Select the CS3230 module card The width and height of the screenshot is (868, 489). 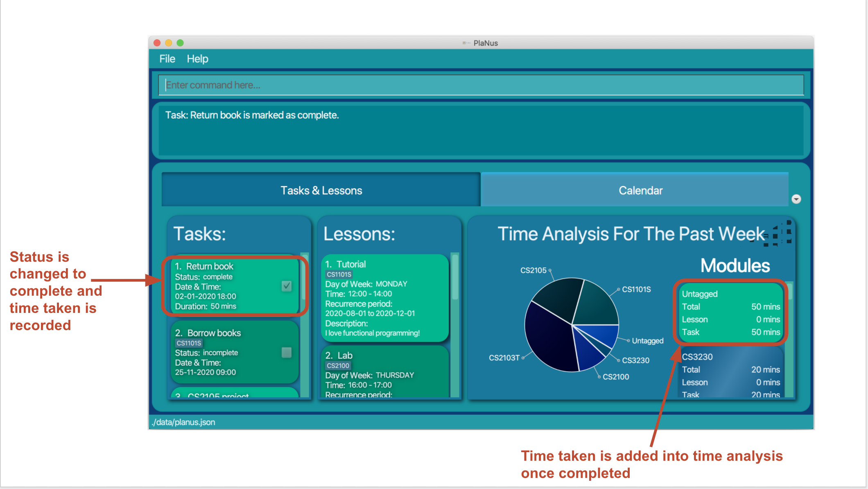[x=730, y=373]
